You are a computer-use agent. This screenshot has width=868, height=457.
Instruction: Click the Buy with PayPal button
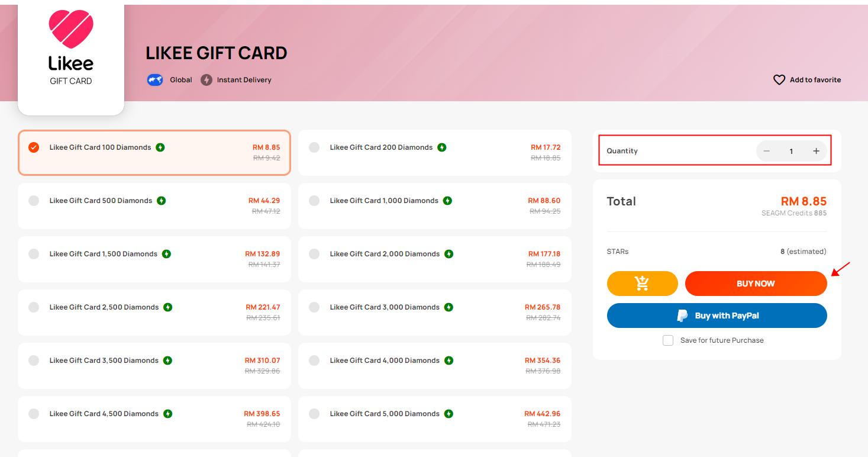pos(717,316)
